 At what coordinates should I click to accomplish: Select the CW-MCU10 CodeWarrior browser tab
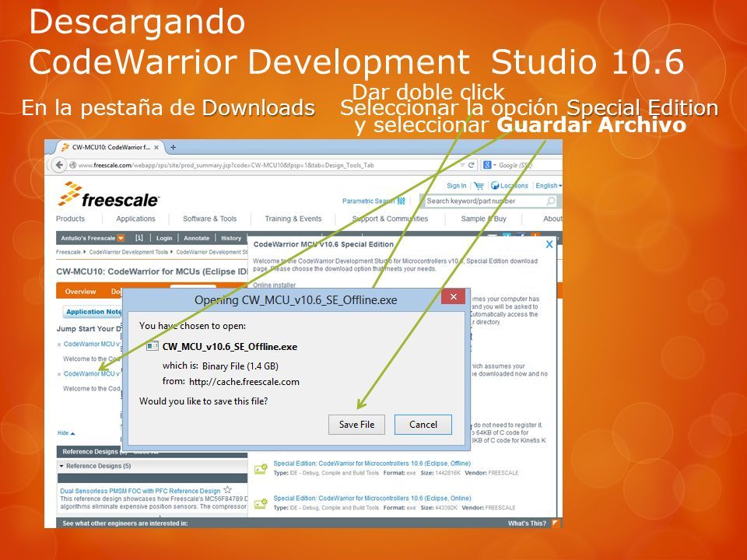(110, 147)
